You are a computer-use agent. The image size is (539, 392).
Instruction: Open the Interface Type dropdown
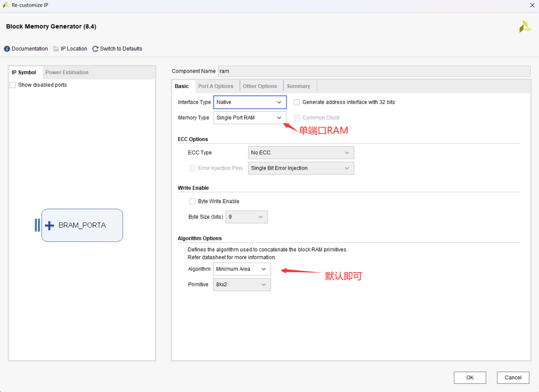(250, 102)
